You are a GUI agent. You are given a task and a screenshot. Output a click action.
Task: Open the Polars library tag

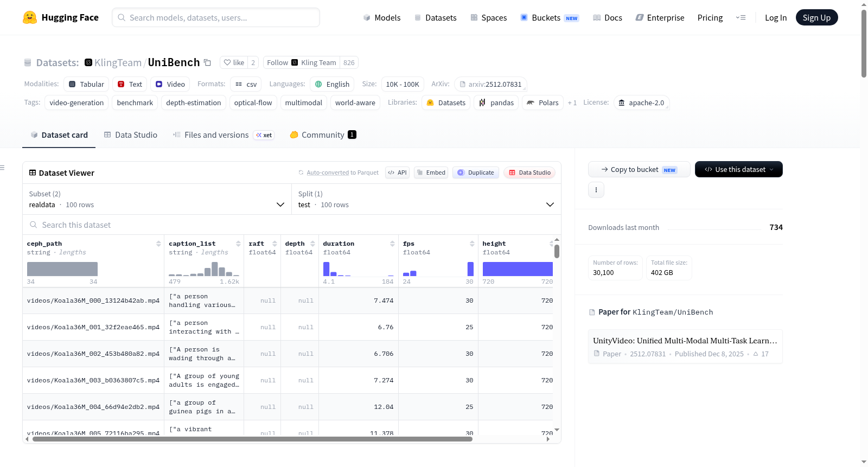[x=542, y=103]
